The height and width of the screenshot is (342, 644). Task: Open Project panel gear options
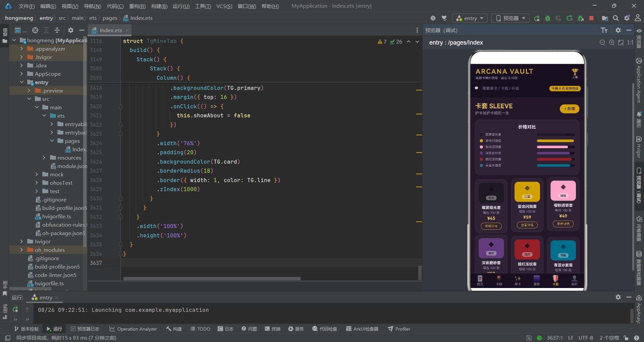tap(70, 30)
